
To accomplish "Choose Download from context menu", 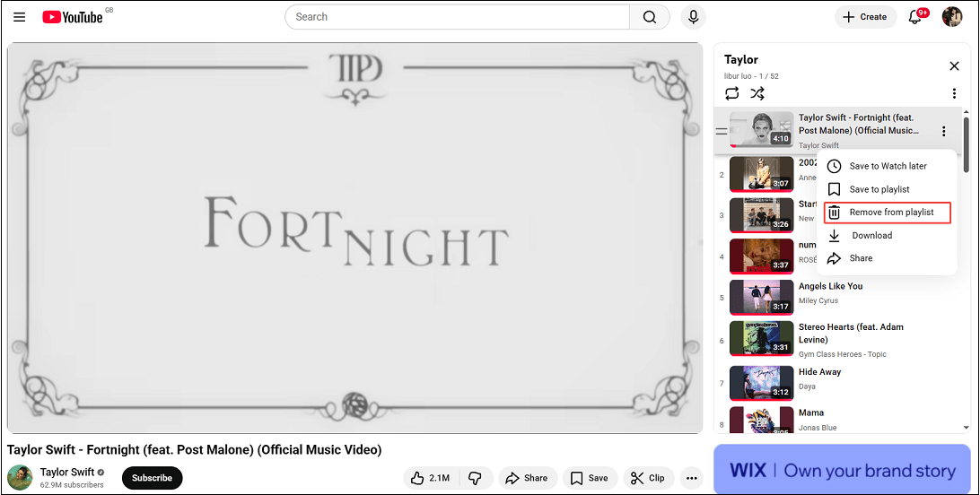I will pyautogui.click(x=887, y=235).
